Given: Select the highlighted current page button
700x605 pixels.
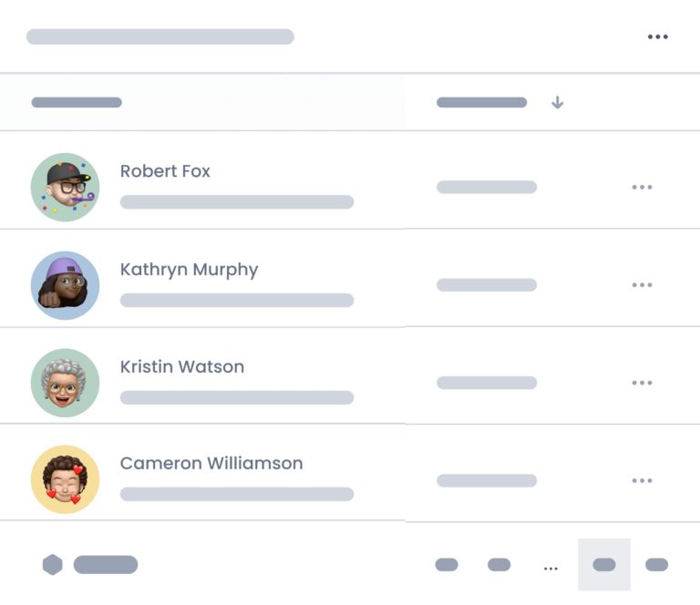Looking at the screenshot, I should (x=603, y=565).
